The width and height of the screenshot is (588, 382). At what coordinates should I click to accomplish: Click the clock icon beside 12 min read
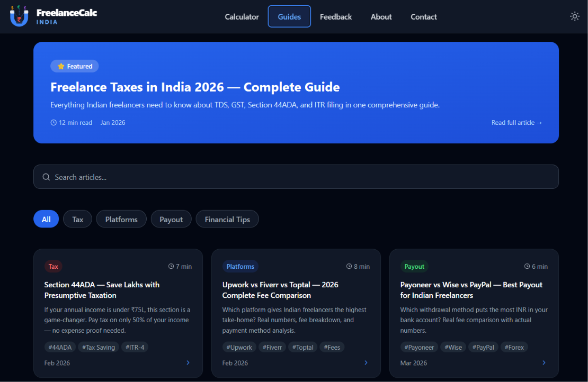pos(54,122)
